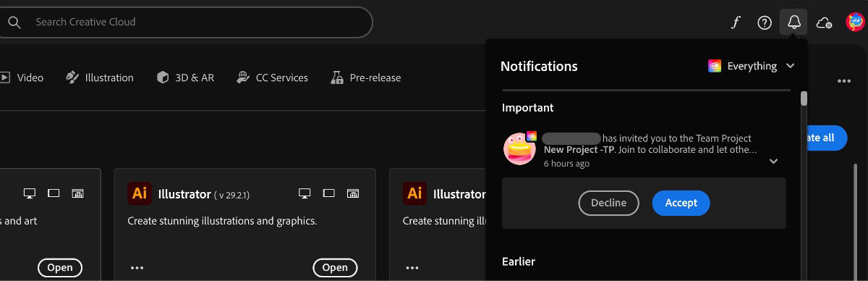This screenshot has height=281, width=868.
Task: Click web platform icon on the leftmost card
Action: click(77, 193)
